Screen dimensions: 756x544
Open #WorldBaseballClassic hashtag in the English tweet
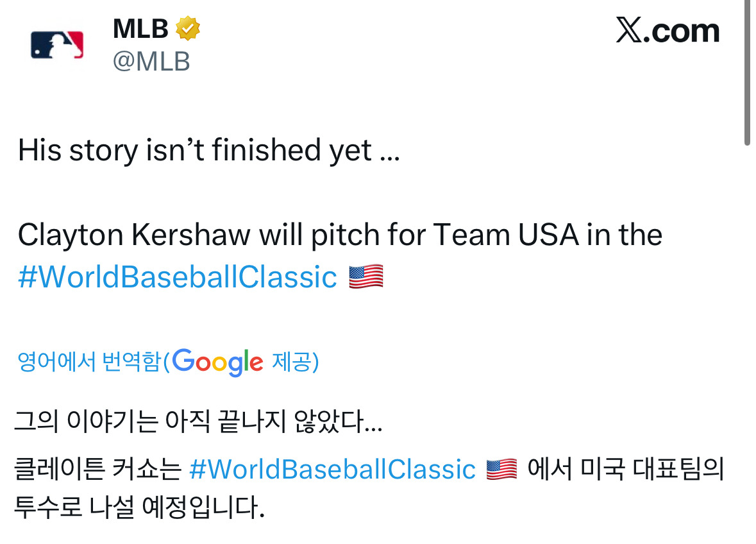pyautogui.click(x=178, y=277)
